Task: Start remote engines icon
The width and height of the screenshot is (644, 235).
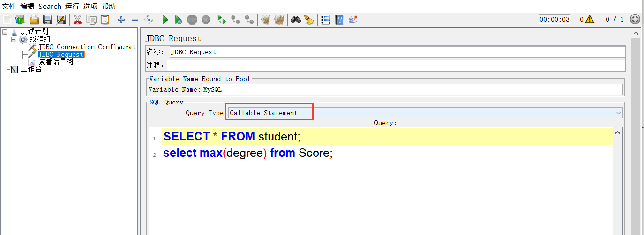Action: (x=222, y=20)
